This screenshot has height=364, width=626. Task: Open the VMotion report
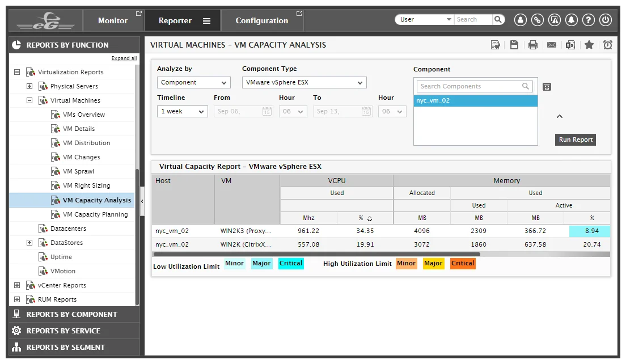[x=63, y=271]
